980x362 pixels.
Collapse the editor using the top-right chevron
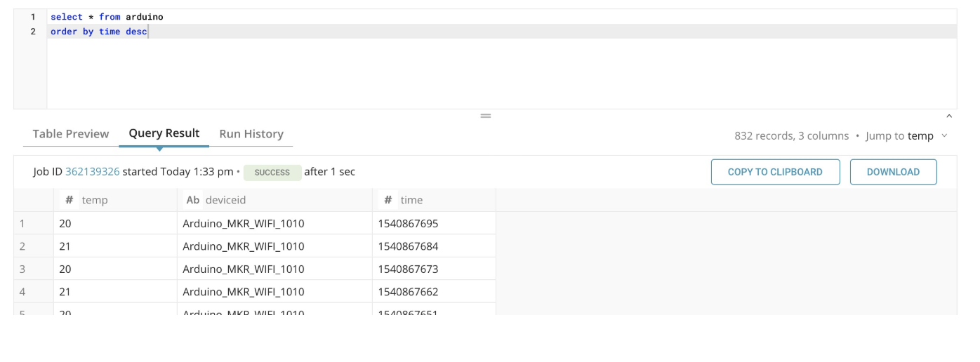coord(949,116)
